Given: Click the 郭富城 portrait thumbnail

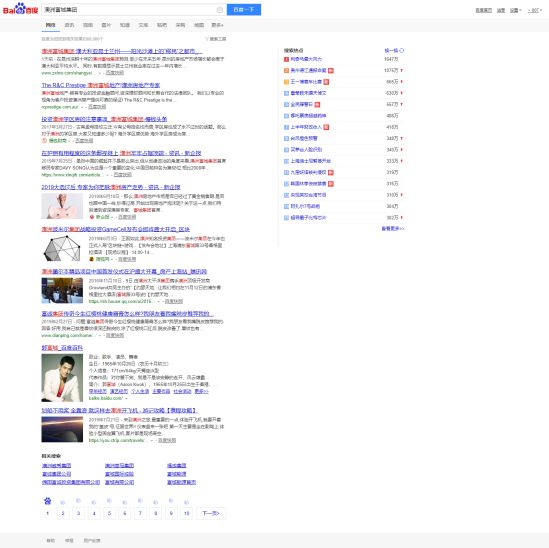Looking at the screenshot, I should [x=62, y=377].
